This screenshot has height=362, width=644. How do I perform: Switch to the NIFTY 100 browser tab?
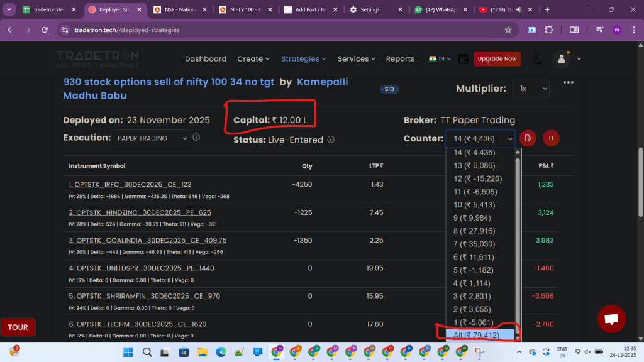click(245, 9)
